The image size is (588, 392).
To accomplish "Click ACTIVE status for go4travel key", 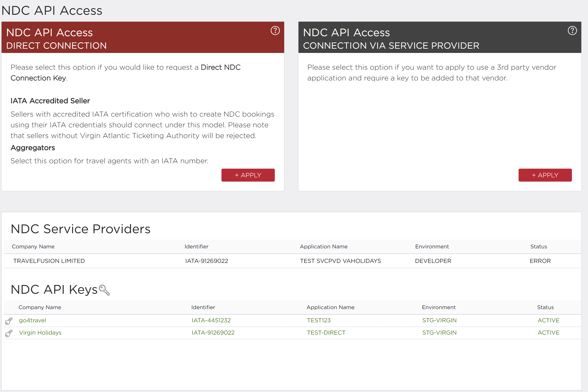I will click(548, 320).
